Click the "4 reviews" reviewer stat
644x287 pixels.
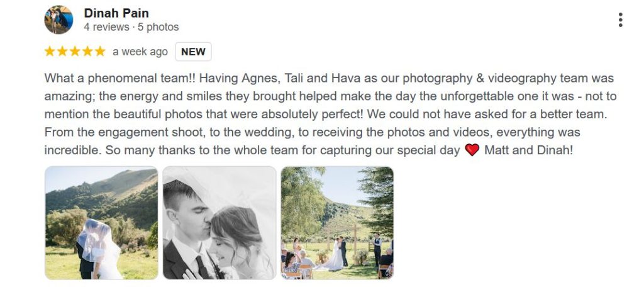click(104, 27)
